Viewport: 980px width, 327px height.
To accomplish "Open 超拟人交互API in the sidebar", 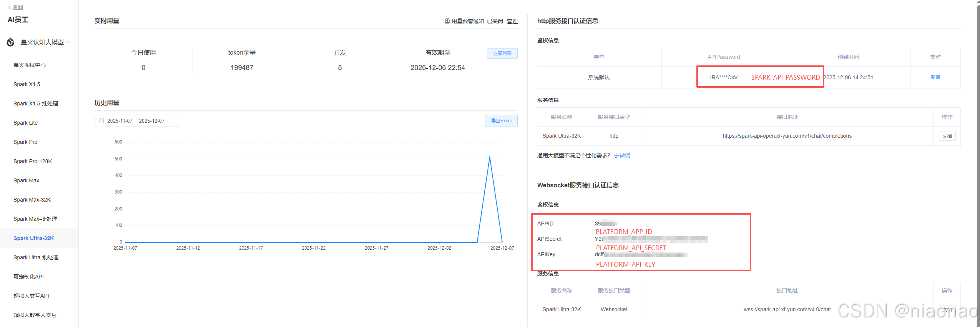I will pos(31,296).
